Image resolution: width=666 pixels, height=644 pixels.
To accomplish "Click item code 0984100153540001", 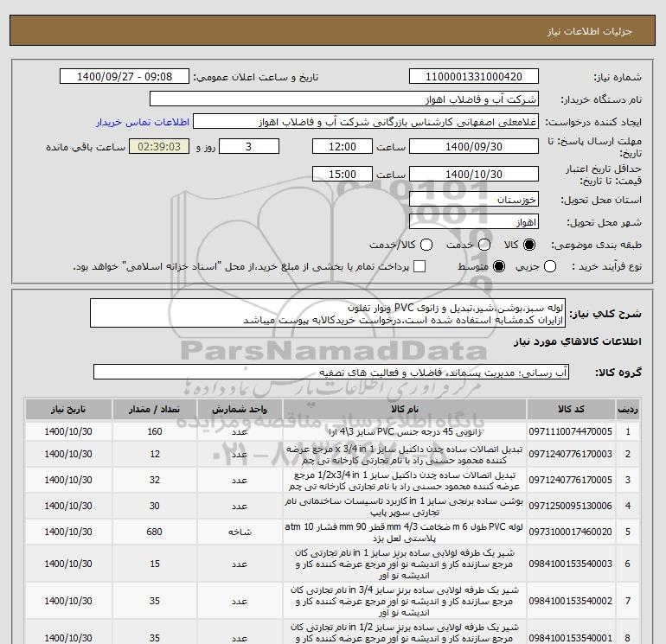I will point(571,638).
